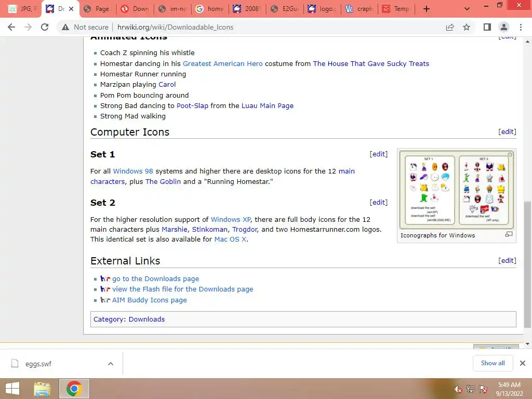The image size is (532, 399).
Task: Open the Carol link
Action: click(x=167, y=85)
